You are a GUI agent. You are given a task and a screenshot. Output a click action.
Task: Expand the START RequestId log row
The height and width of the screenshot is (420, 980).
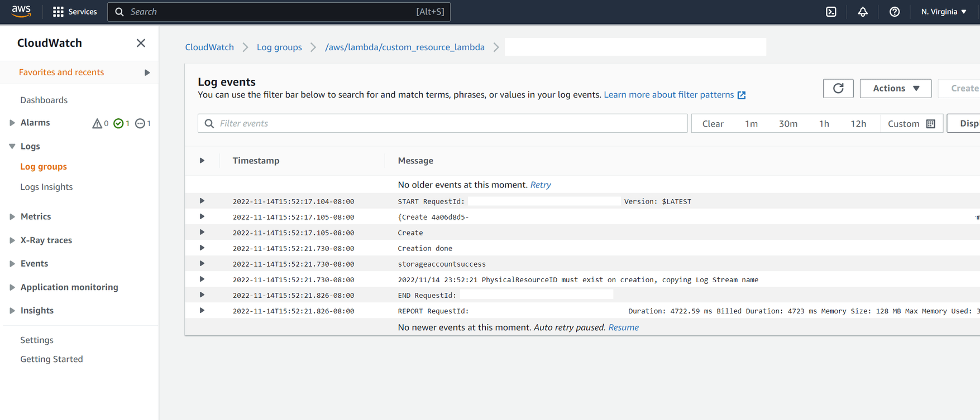[x=202, y=201]
